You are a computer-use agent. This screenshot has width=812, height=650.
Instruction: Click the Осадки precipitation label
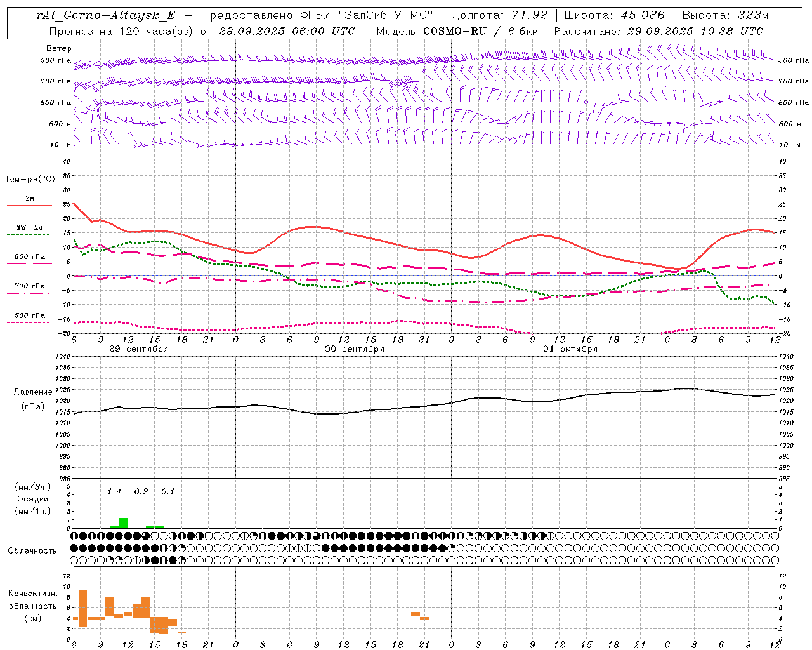coord(32,499)
